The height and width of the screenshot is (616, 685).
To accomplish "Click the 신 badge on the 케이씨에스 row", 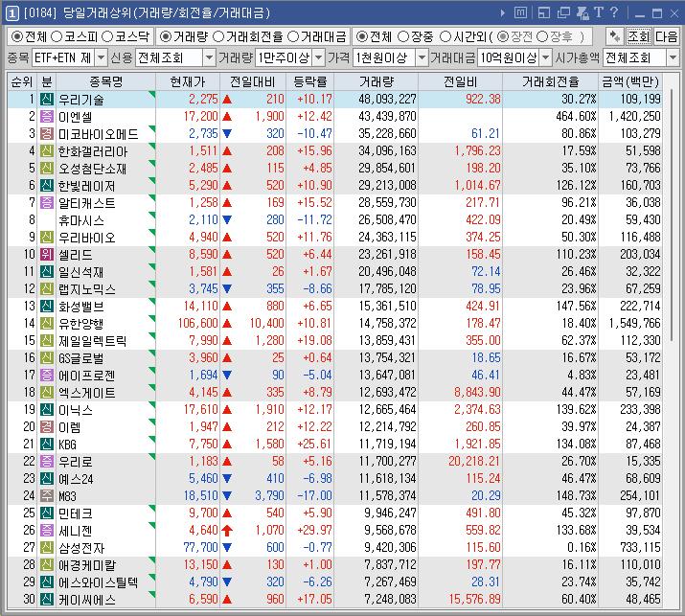I will (47, 599).
